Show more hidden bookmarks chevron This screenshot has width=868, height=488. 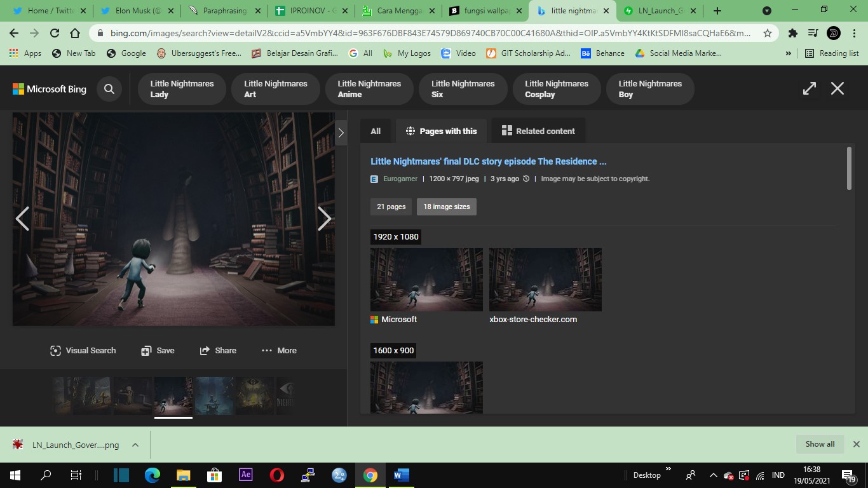click(789, 53)
